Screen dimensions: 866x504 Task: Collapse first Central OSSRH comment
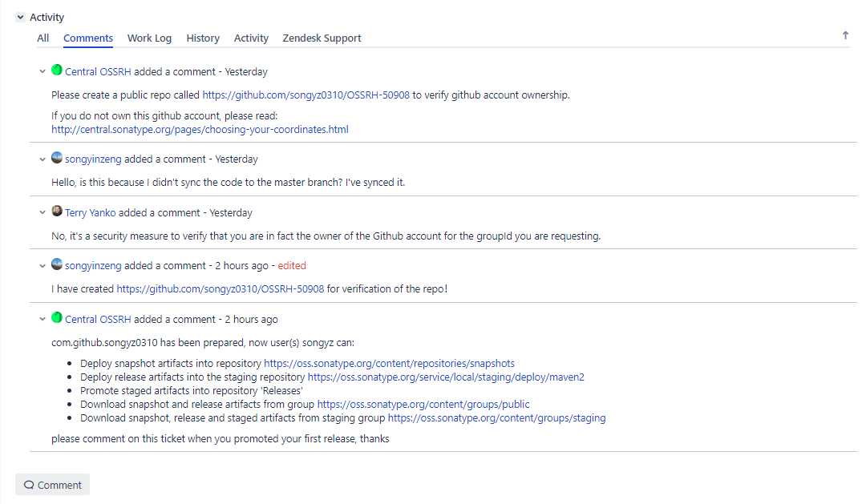(42, 72)
